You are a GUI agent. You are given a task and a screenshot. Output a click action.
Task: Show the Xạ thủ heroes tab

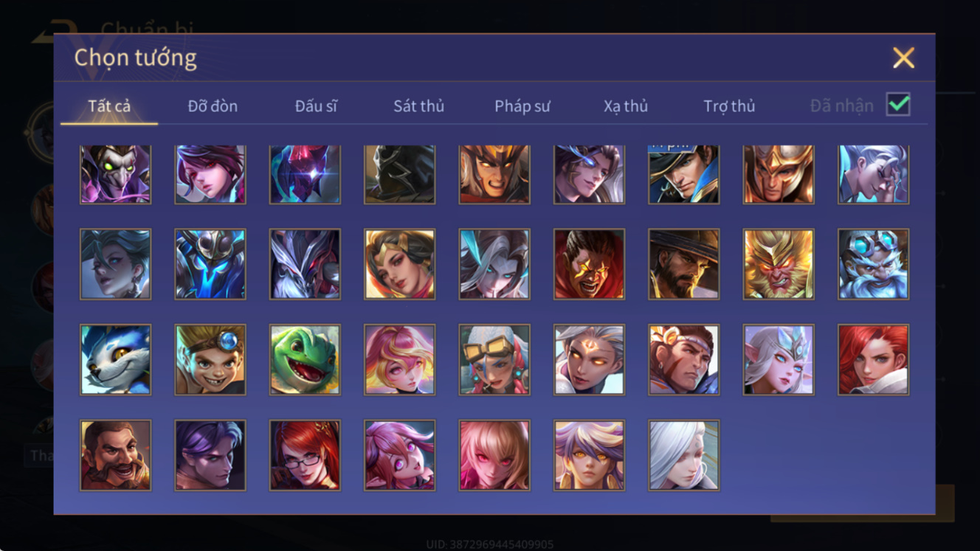pyautogui.click(x=626, y=106)
